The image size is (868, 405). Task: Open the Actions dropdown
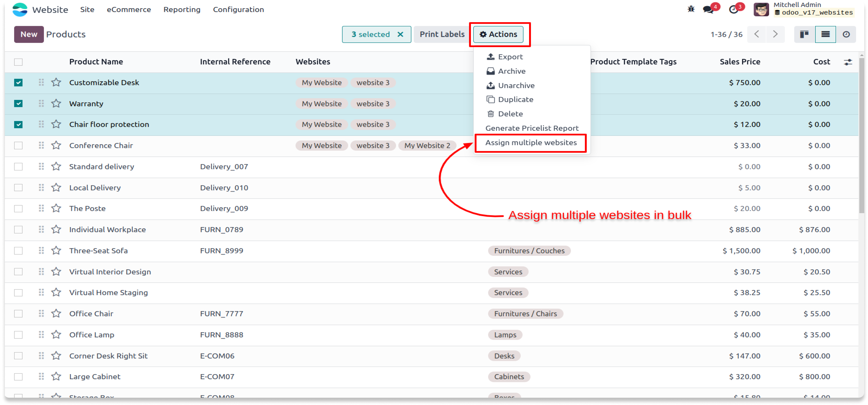click(498, 34)
